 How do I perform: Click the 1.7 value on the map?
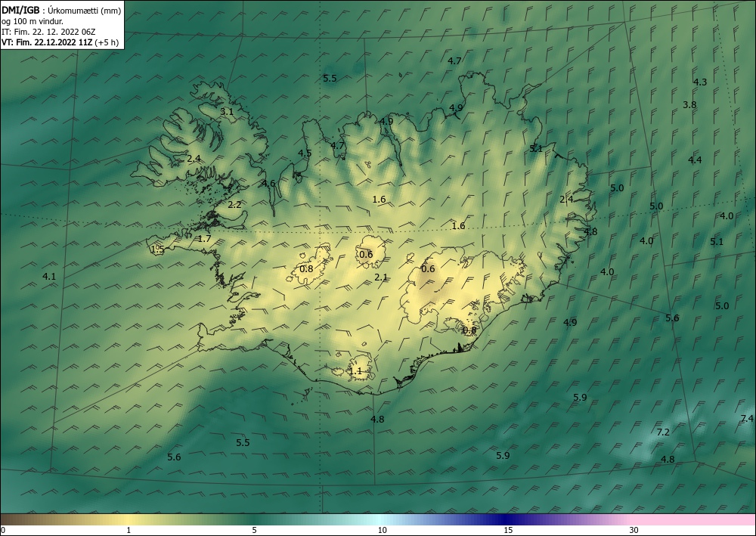tap(204, 239)
